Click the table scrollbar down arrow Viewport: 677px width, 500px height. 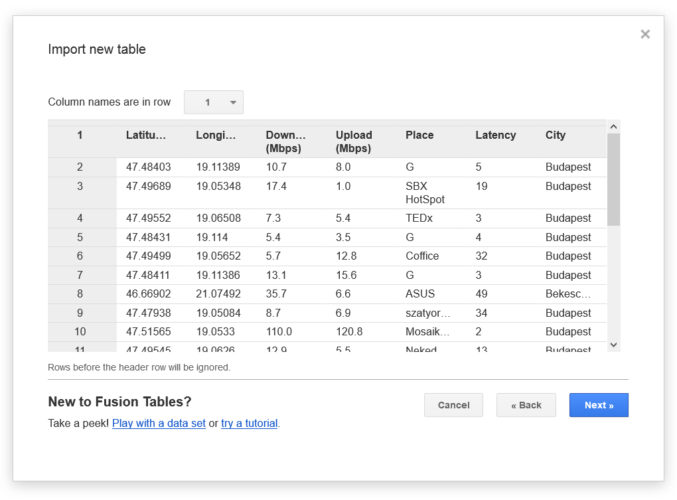(x=614, y=345)
